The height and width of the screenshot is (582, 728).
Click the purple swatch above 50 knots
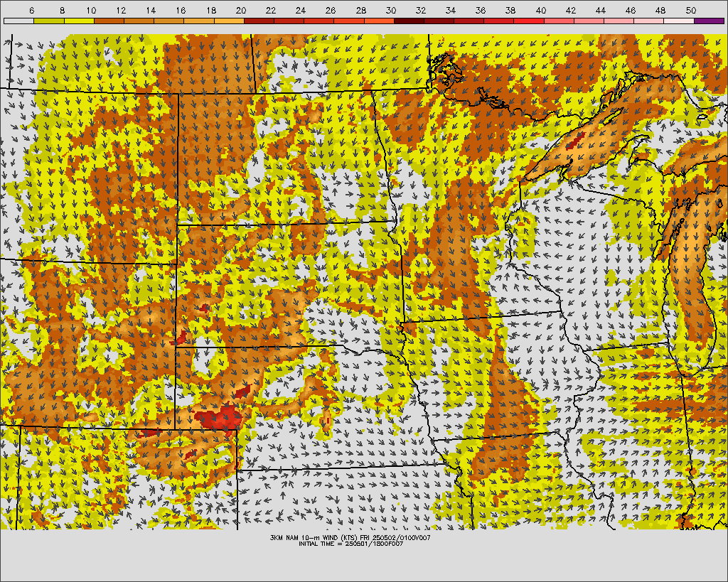click(x=710, y=21)
